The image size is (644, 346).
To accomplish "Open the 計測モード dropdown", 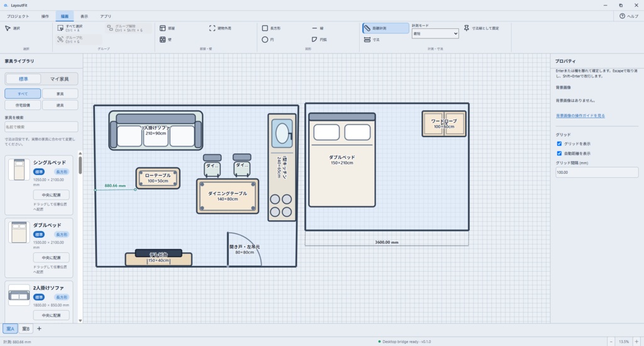I will pos(435,34).
